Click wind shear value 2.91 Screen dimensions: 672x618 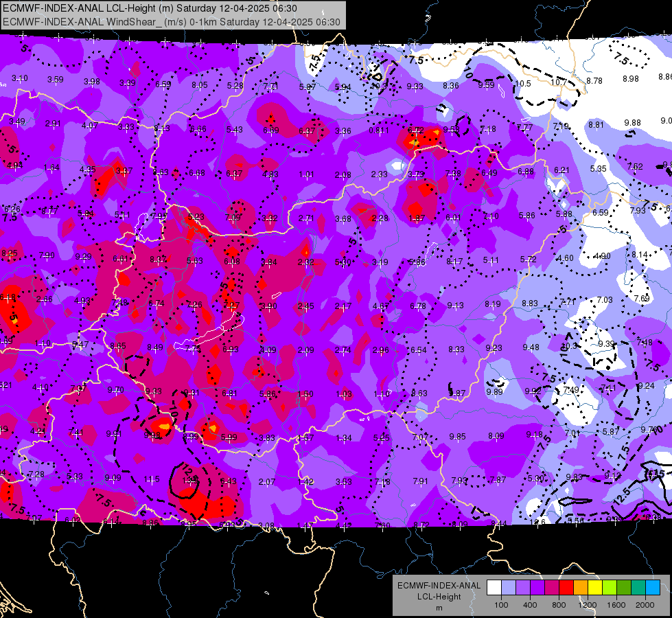(x=53, y=124)
